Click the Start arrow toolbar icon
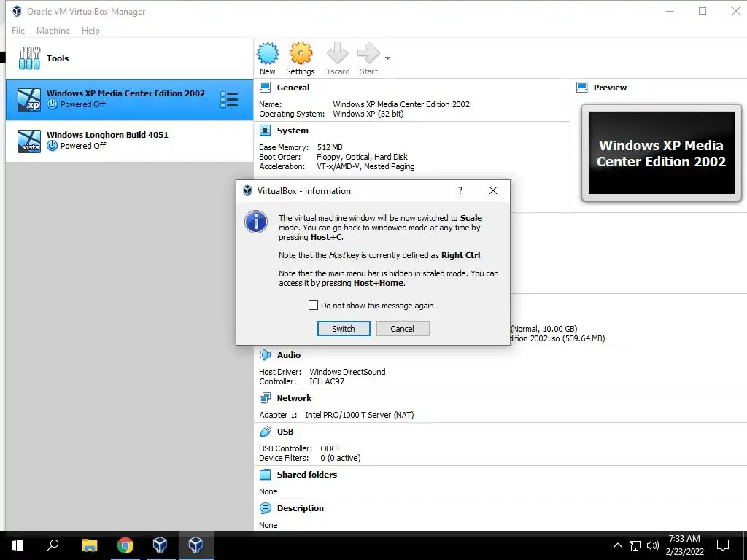The height and width of the screenshot is (560, 747). pos(368,52)
